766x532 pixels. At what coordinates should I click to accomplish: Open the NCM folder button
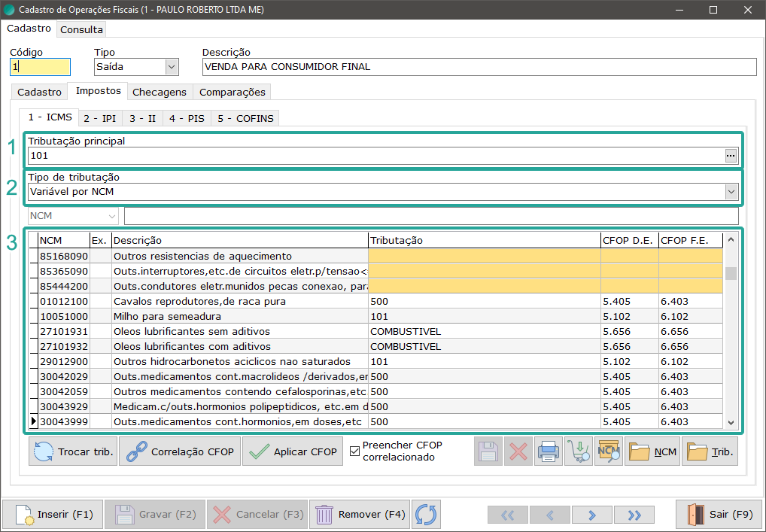click(x=652, y=451)
